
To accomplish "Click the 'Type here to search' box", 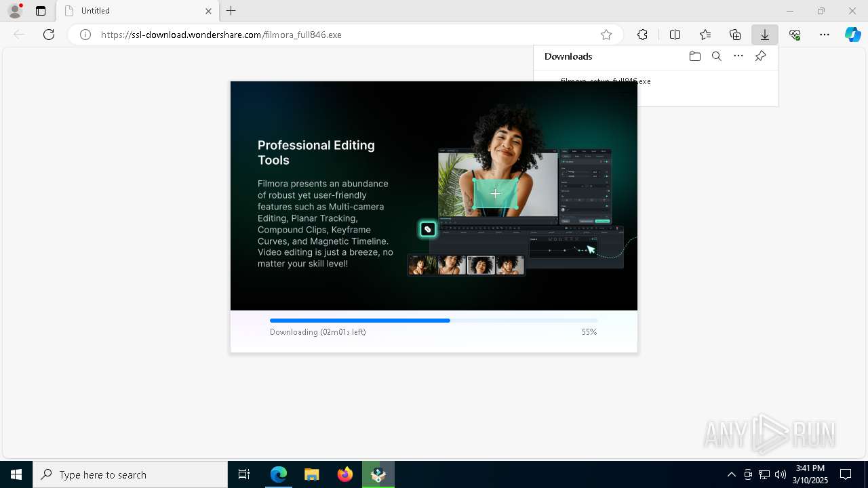I will tap(130, 474).
